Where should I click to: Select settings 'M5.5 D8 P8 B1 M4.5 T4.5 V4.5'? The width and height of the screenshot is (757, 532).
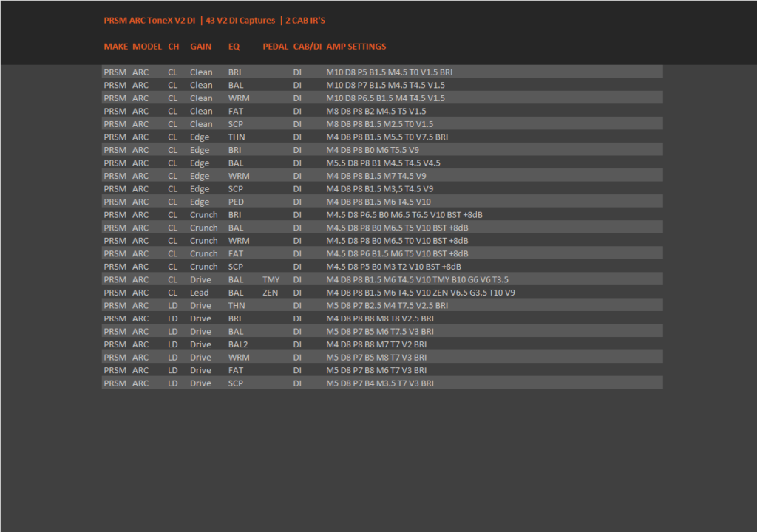coord(384,163)
